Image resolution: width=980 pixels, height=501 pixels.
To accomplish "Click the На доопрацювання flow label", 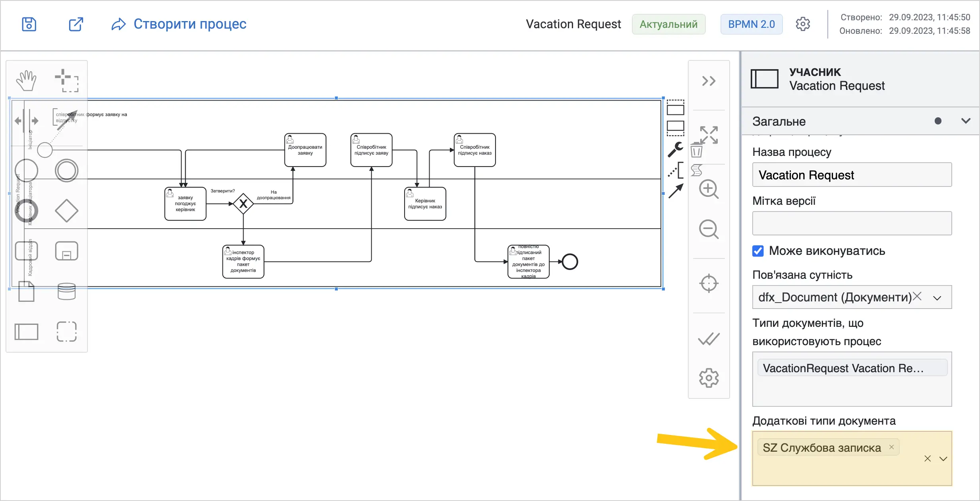I will tap(273, 195).
